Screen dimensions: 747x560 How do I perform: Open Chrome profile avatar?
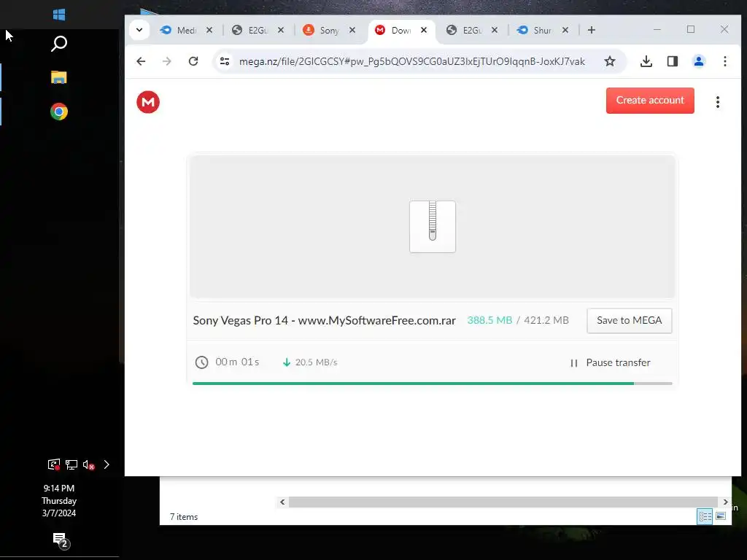[698, 61]
